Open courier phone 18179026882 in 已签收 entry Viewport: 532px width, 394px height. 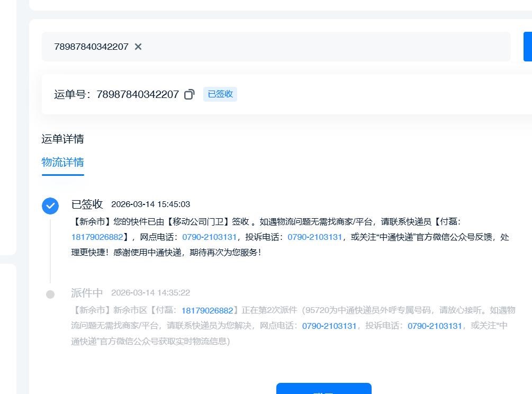[97, 237]
